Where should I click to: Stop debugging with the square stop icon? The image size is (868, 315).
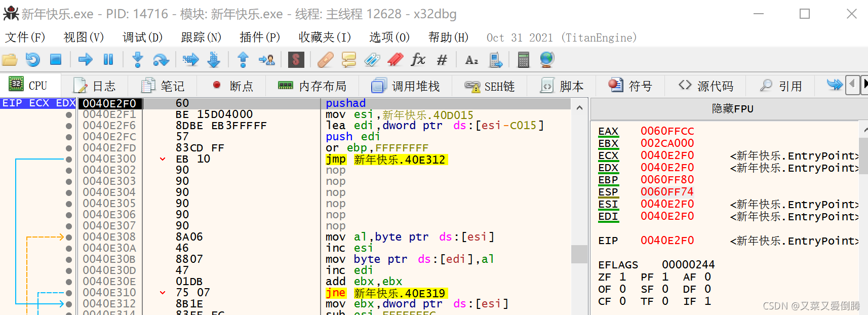(x=56, y=60)
